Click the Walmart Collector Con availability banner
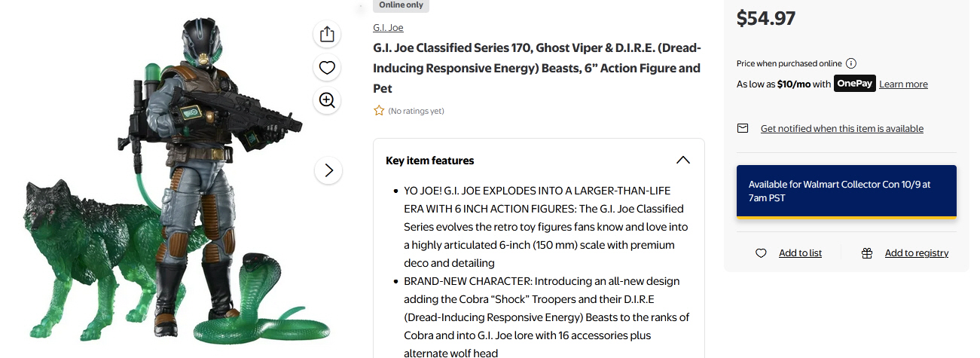The image size is (980, 358). coord(846,191)
